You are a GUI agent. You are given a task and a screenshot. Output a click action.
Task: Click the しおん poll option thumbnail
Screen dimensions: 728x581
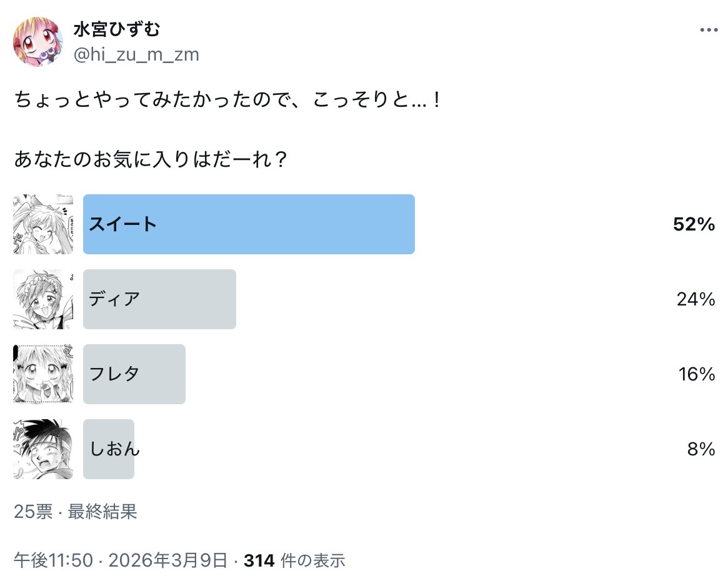click(43, 449)
